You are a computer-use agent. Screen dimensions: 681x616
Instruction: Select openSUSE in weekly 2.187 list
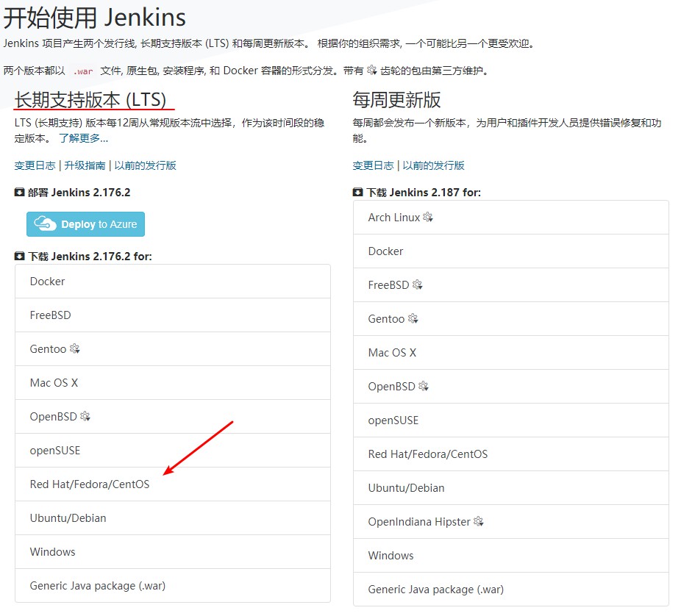[x=511, y=420]
